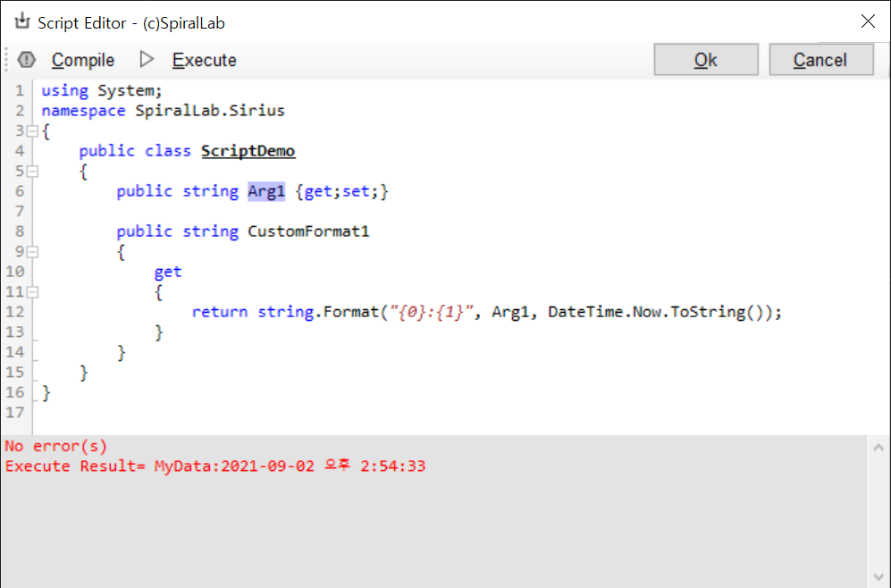Confirm with the Ok button
Viewport: 891px width, 588px height.
coord(706,59)
